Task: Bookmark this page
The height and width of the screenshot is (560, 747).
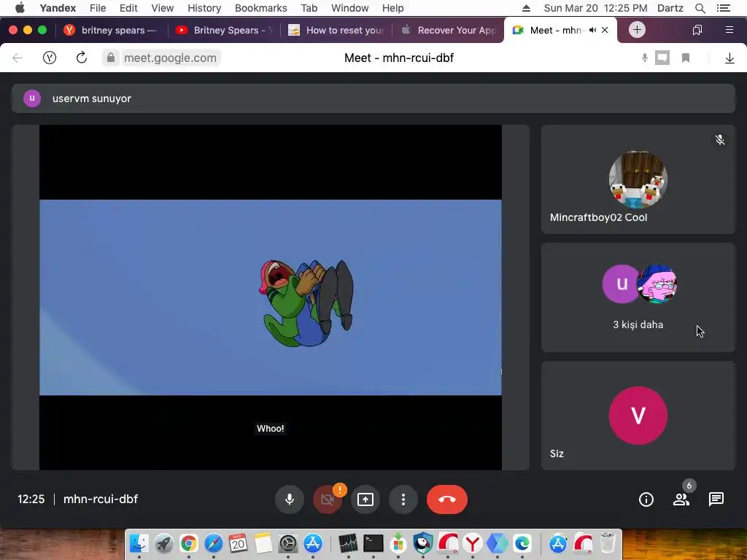Action: coord(686,58)
